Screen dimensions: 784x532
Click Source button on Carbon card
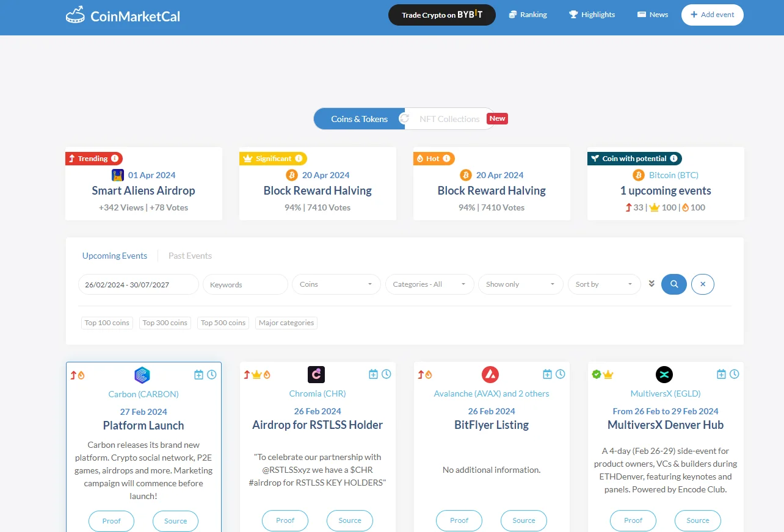click(x=176, y=521)
